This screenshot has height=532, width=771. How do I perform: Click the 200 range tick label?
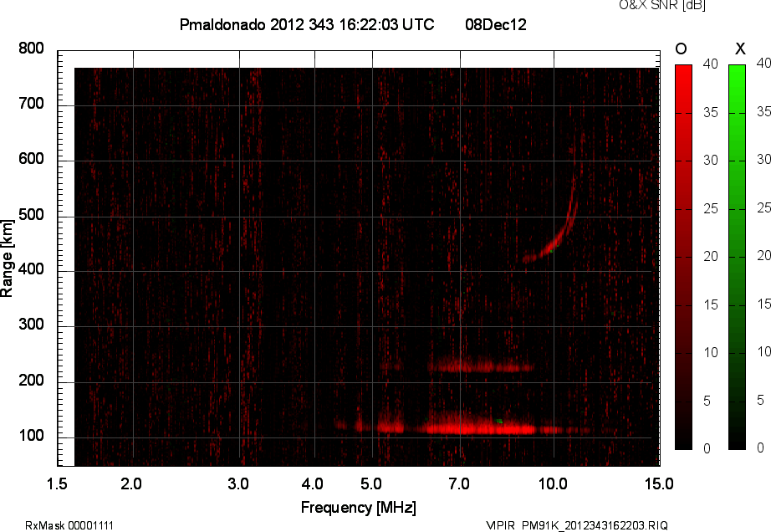pos(31,381)
